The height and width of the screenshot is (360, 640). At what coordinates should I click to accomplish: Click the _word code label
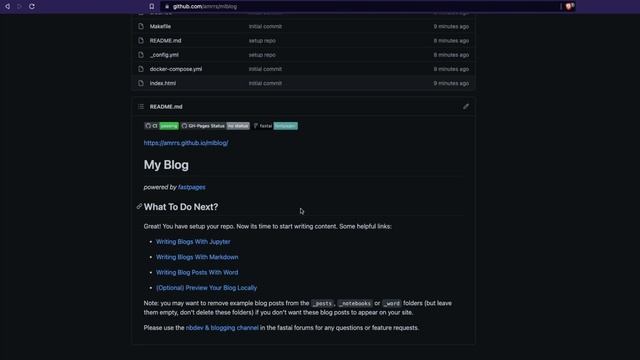click(x=391, y=303)
